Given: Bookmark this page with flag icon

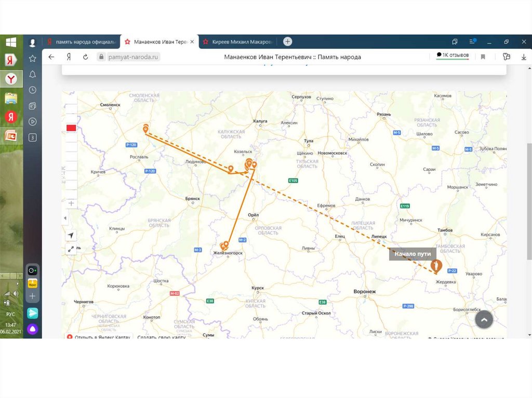Looking at the screenshot, I should (483, 57).
